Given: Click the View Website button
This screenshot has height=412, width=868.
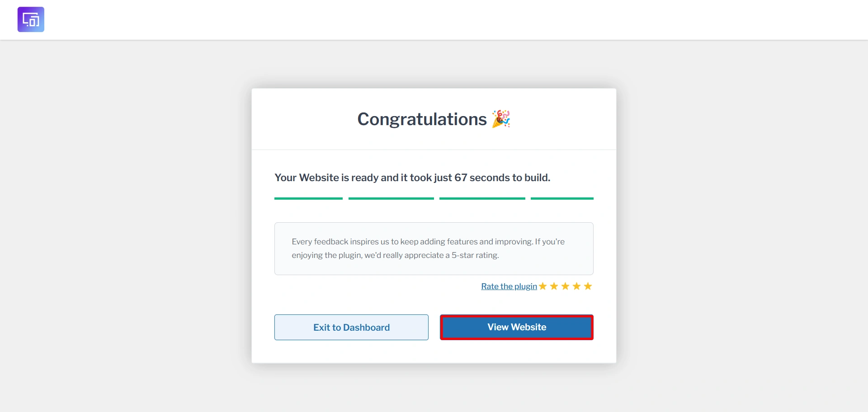Looking at the screenshot, I should point(517,327).
